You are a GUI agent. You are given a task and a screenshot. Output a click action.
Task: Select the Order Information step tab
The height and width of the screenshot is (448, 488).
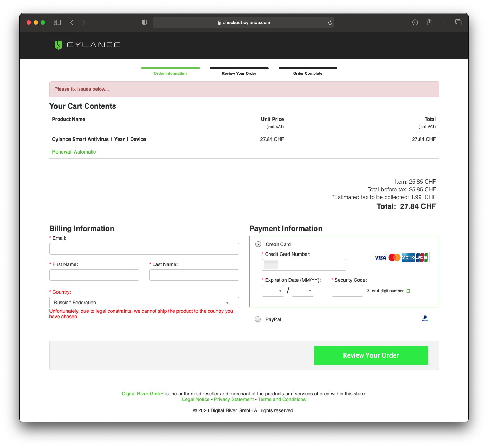click(170, 71)
